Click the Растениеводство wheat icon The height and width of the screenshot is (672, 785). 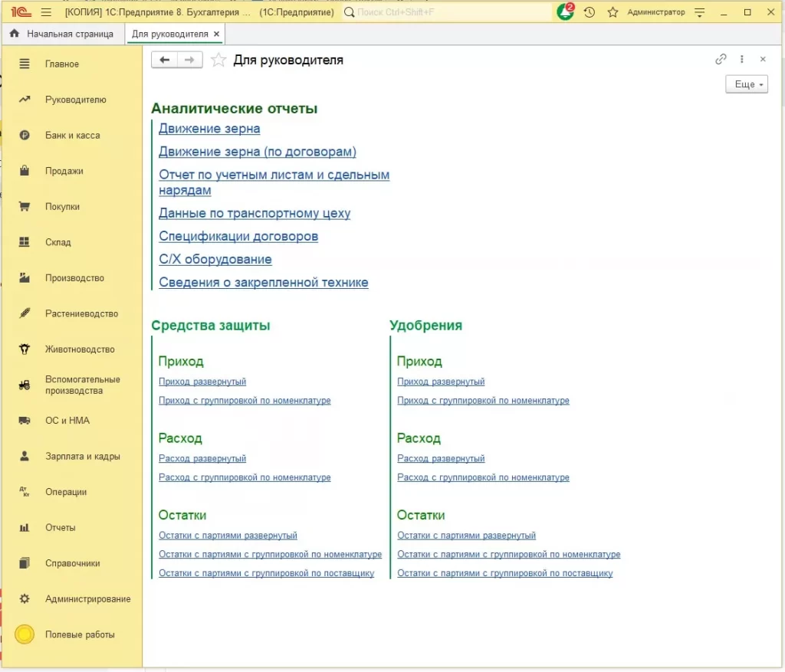(x=24, y=313)
